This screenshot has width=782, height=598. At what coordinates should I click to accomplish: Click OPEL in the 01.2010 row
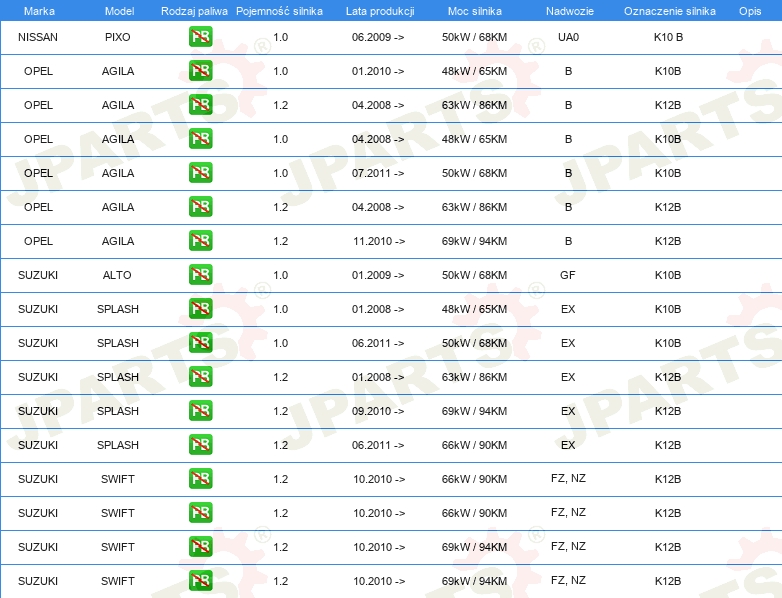[x=38, y=71]
